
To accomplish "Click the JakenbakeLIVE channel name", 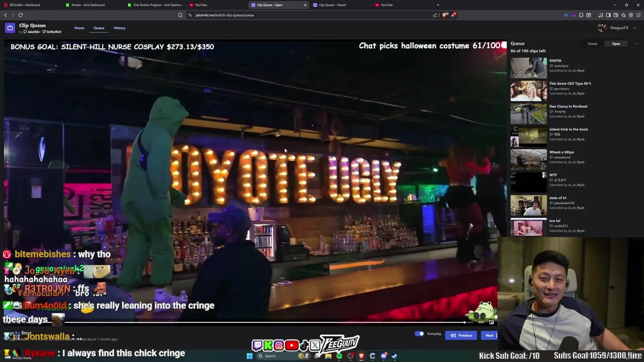I will [563, 203].
